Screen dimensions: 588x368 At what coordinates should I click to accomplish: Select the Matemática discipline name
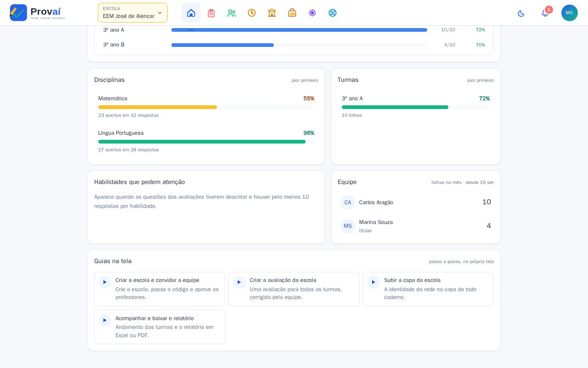pyautogui.click(x=113, y=98)
